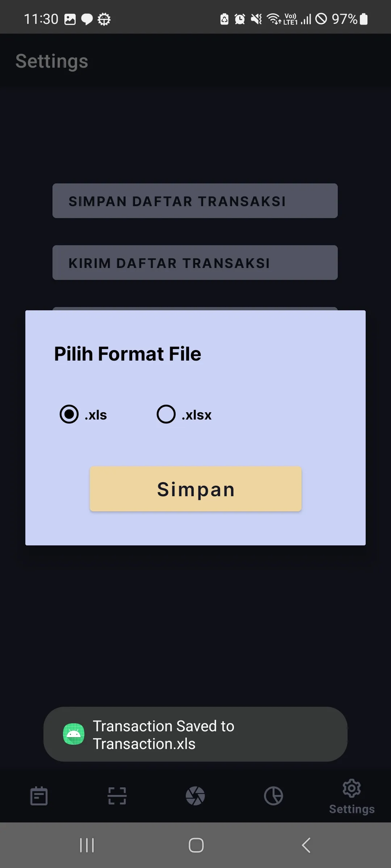Tap the Pilih Format File title
391x868 pixels.
(127, 354)
